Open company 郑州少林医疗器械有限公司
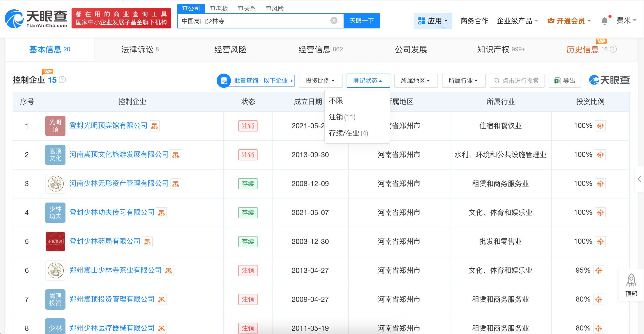 tap(112, 328)
